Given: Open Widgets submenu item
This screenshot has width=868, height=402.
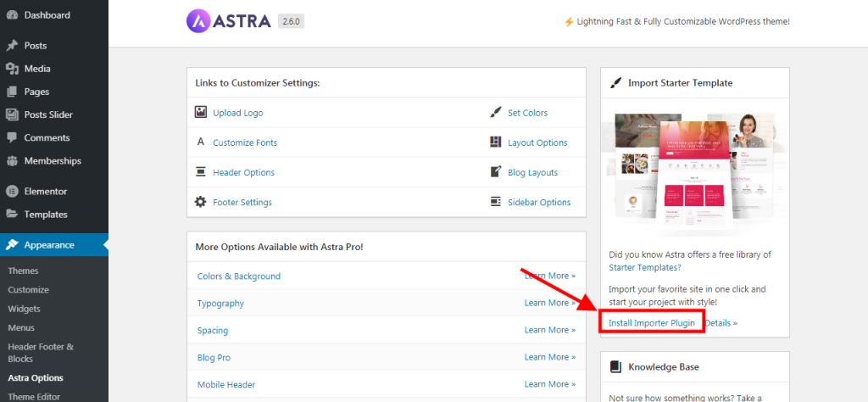Looking at the screenshot, I should 25,309.
